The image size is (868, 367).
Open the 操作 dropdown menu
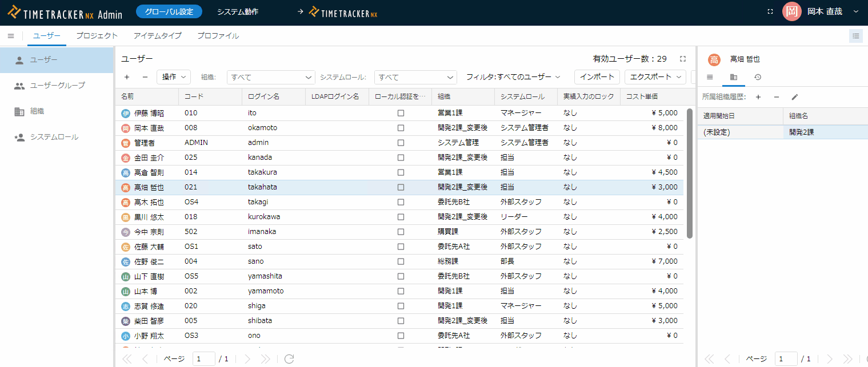[x=174, y=77]
